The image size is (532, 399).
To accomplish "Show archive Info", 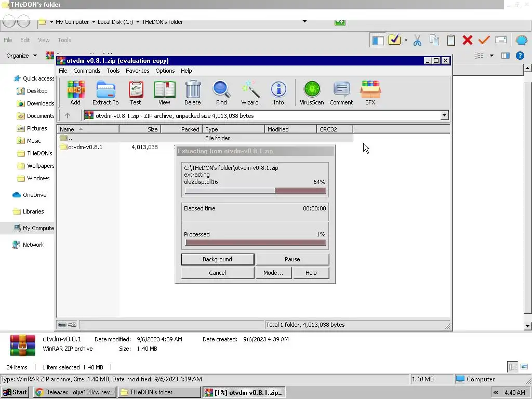I will point(278,92).
